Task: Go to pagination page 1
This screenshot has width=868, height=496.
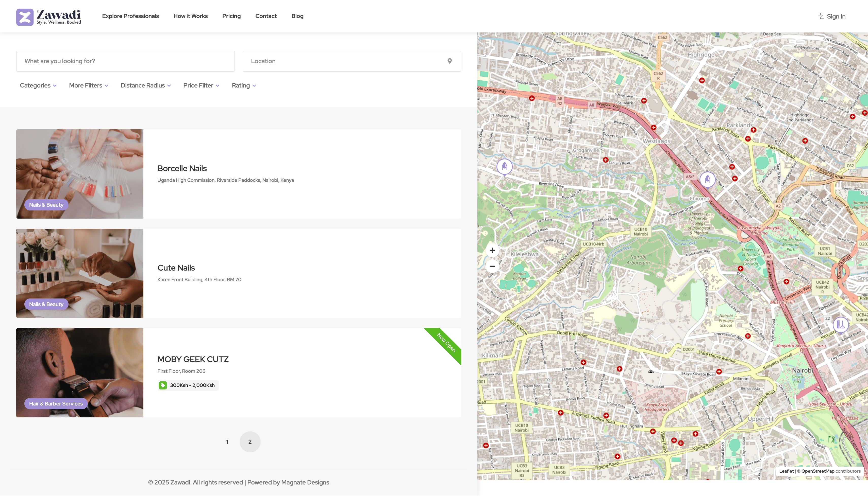Action: point(227,442)
